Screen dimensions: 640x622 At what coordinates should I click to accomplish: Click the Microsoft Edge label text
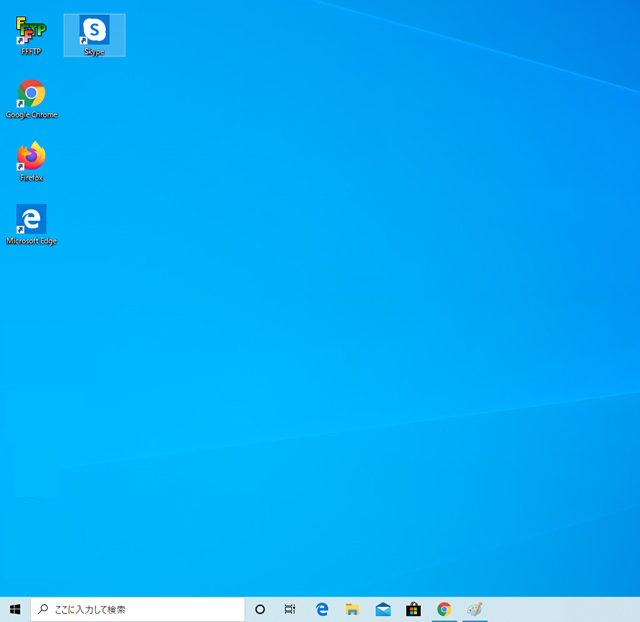(x=31, y=241)
